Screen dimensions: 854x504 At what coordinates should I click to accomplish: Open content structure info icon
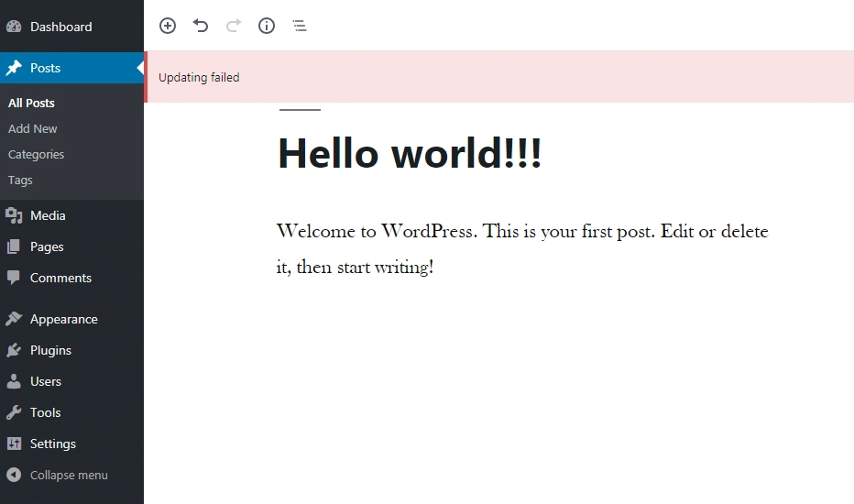point(267,26)
